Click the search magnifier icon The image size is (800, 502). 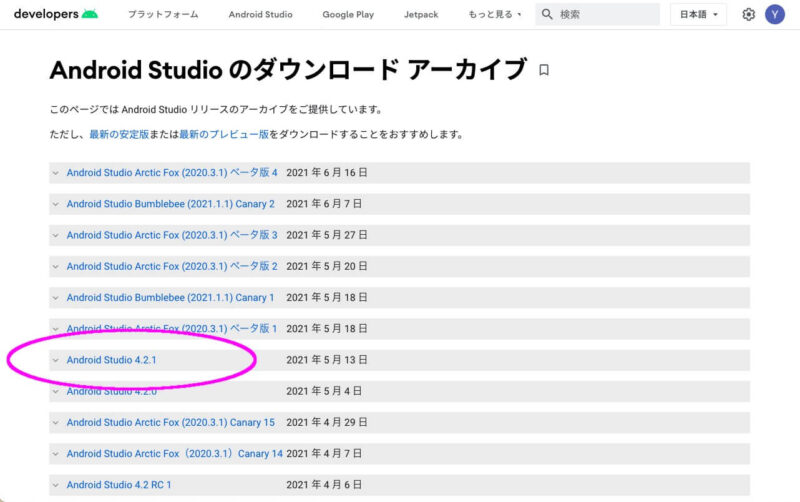pyautogui.click(x=547, y=14)
